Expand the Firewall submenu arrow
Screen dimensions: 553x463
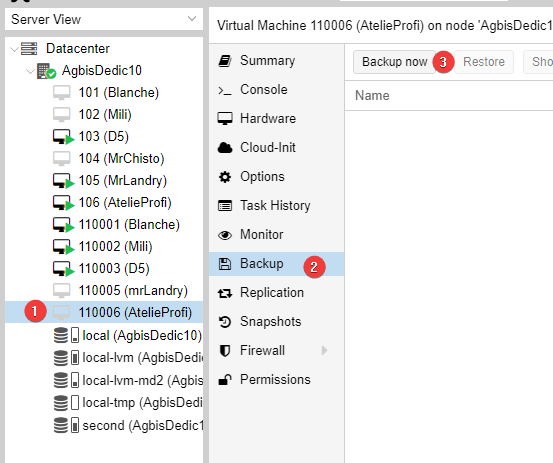[x=324, y=351]
